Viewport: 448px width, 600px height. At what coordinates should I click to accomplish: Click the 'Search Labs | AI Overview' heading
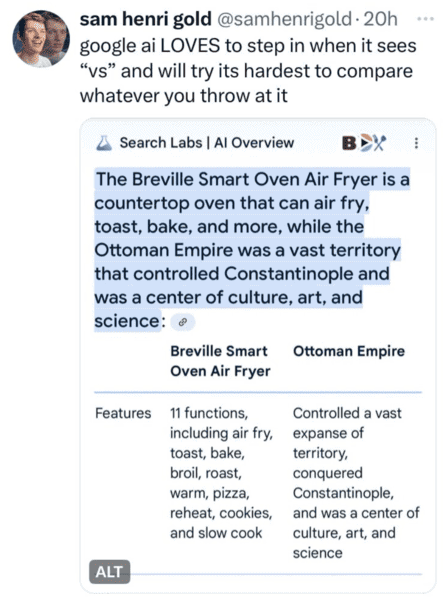(207, 143)
